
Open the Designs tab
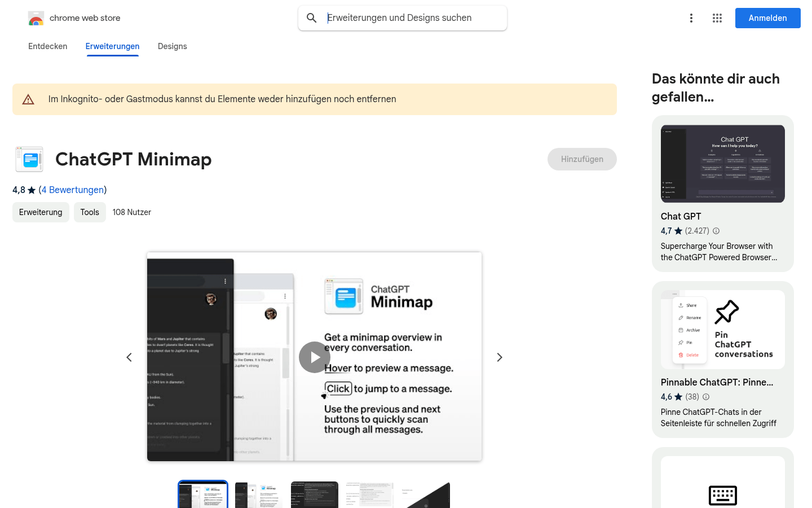tap(173, 46)
